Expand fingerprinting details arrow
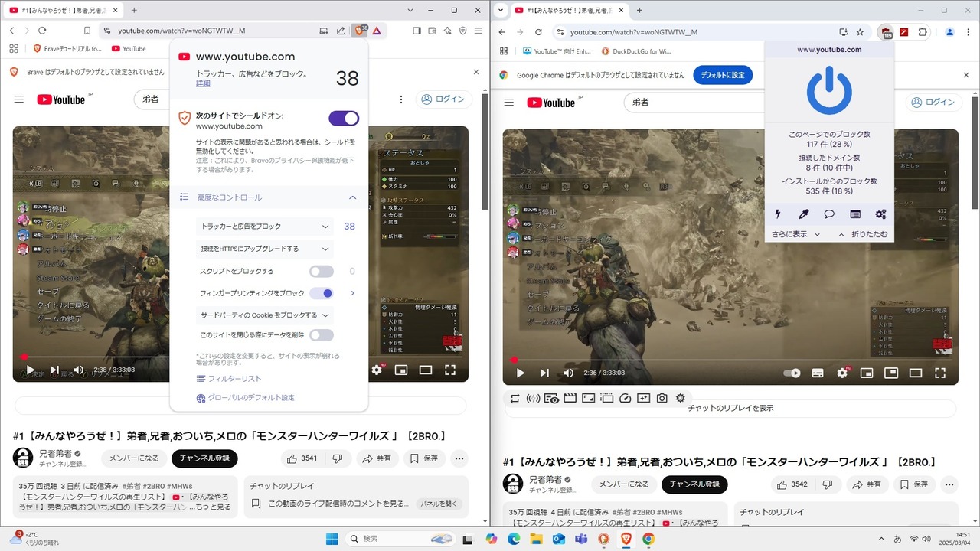This screenshot has width=980, height=551. 352,293
